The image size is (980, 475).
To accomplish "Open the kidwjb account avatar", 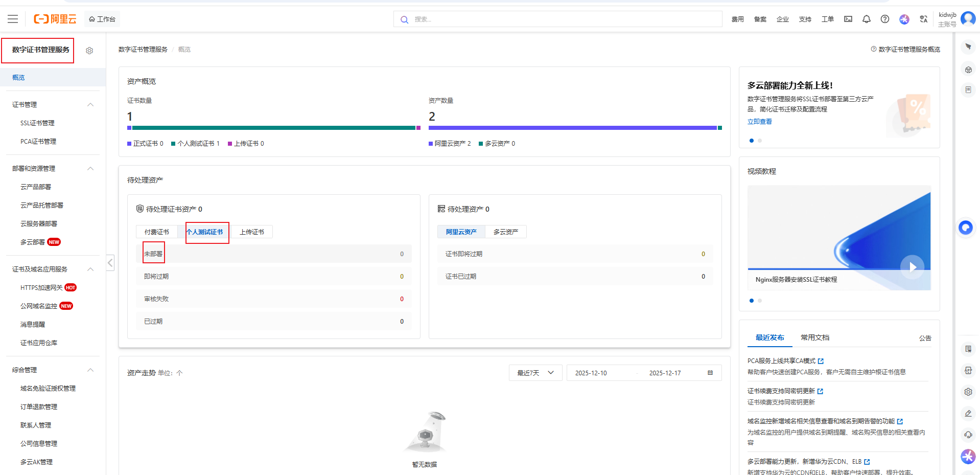I will (968, 18).
